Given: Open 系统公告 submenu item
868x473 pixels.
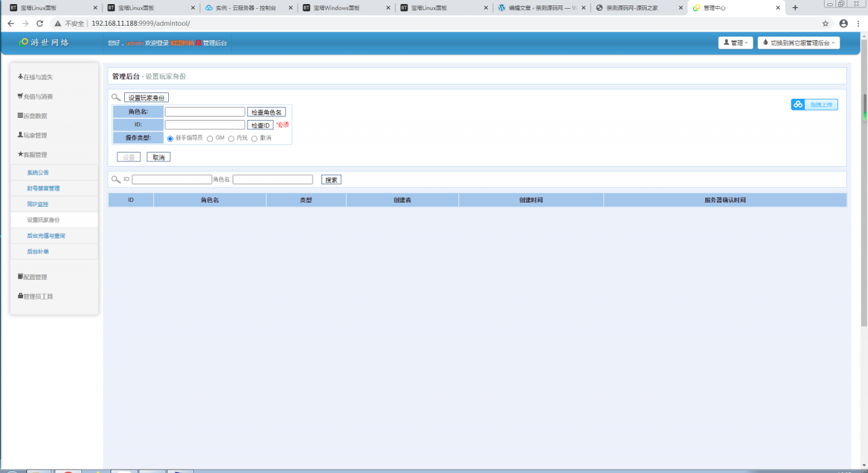Looking at the screenshot, I should (38, 173).
